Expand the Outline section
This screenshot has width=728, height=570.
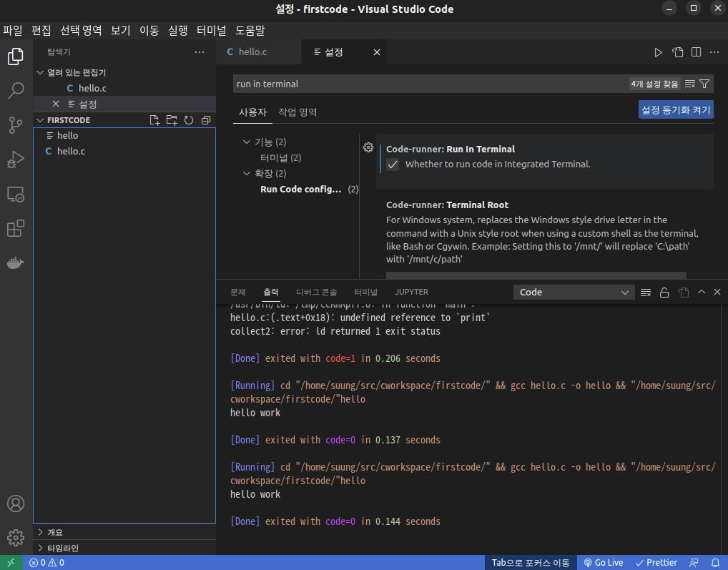coord(124,532)
